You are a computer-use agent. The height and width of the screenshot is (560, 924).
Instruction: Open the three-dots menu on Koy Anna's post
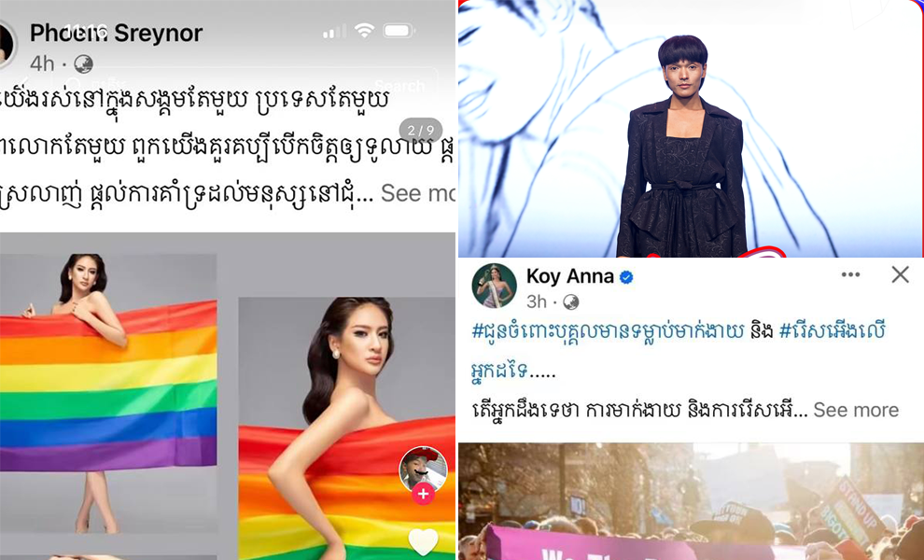[850, 274]
